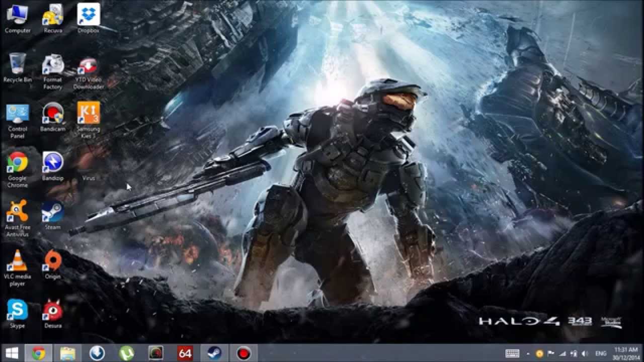644x362 pixels.
Task: Select the Recycle Bin icon
Action: pyautogui.click(x=18, y=68)
